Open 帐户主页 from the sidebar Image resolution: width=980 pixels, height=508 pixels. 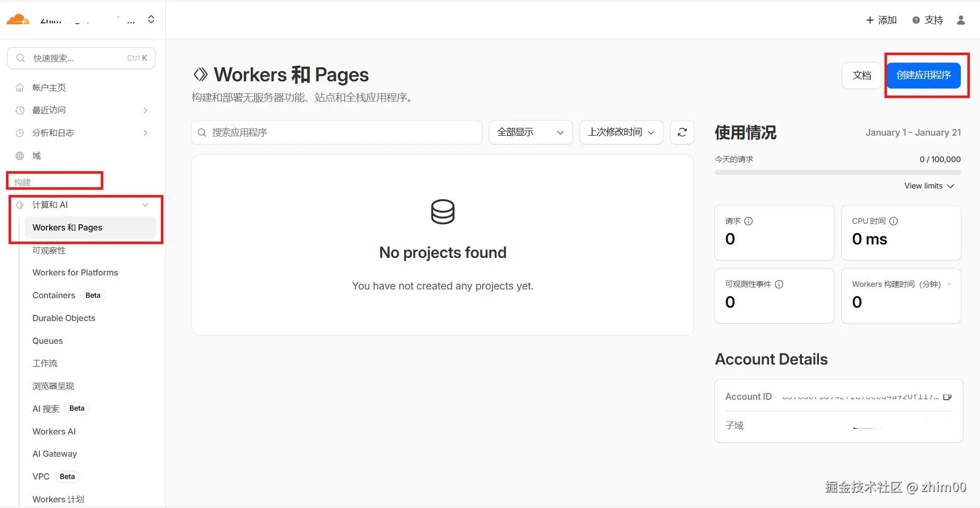click(49, 88)
